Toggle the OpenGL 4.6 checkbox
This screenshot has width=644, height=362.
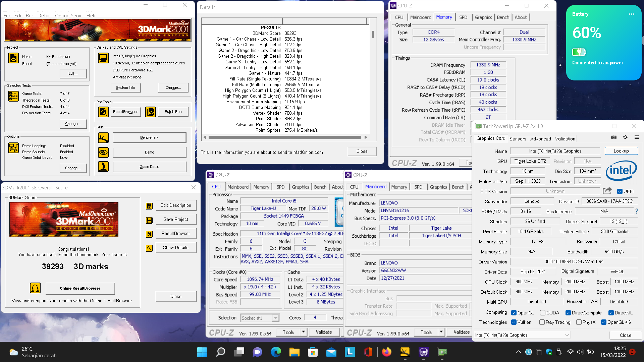point(604,322)
